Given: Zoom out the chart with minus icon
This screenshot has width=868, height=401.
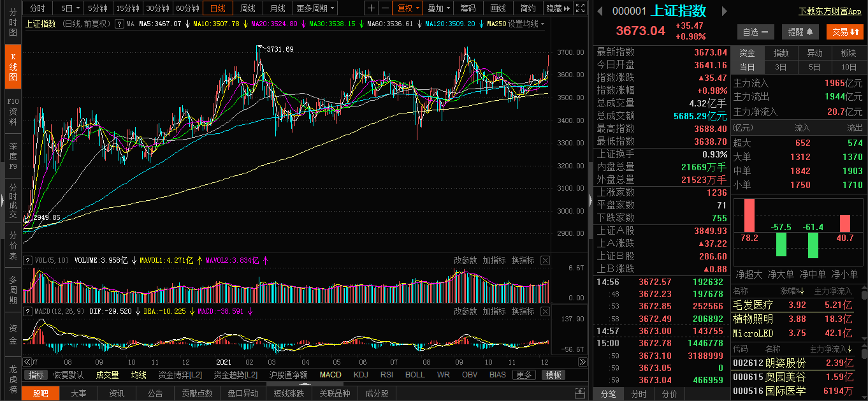Looking at the screenshot, I should pyautogui.click(x=385, y=8).
